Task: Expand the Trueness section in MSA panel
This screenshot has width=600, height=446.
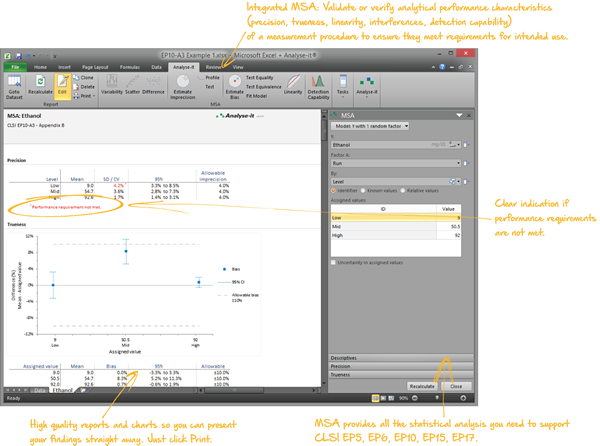Action: [x=401, y=375]
